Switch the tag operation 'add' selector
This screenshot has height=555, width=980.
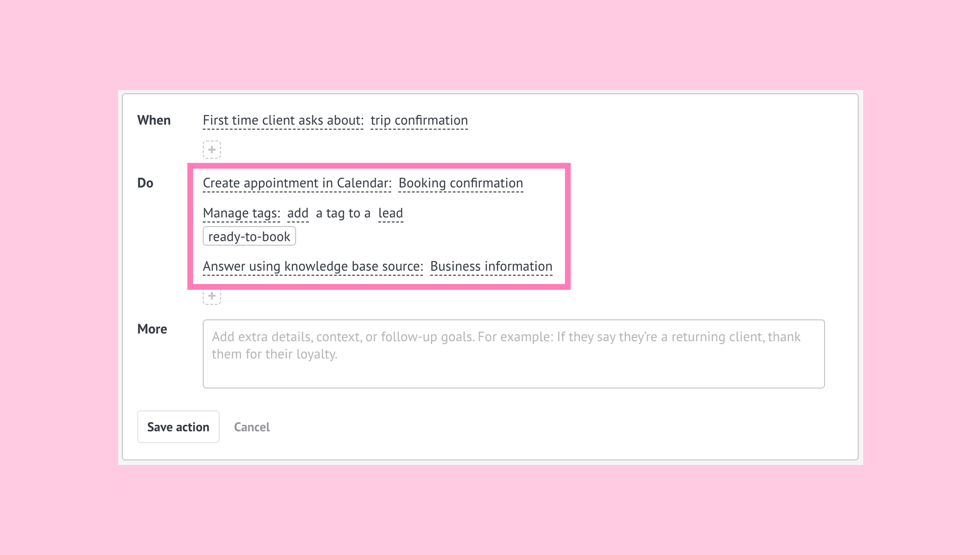(298, 213)
